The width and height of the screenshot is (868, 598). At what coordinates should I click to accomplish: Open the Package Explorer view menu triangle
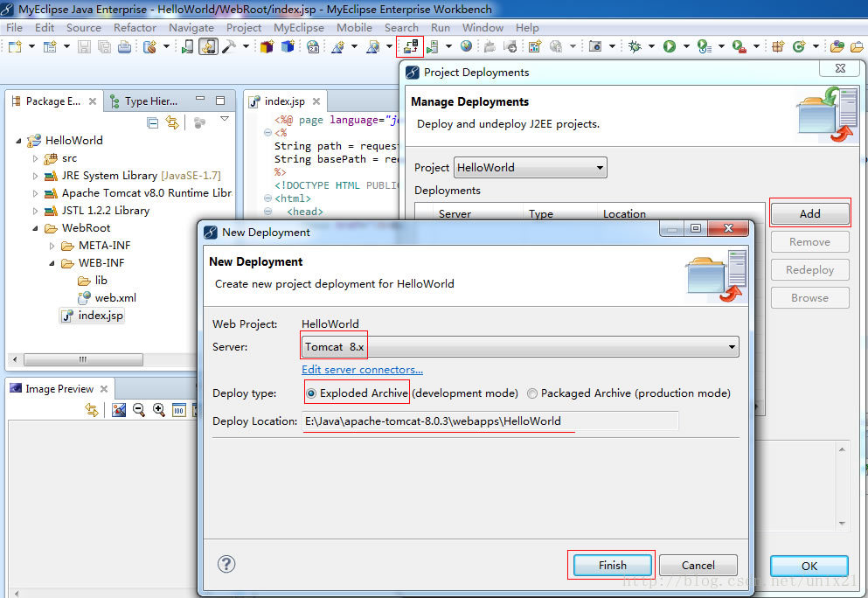[x=224, y=119]
